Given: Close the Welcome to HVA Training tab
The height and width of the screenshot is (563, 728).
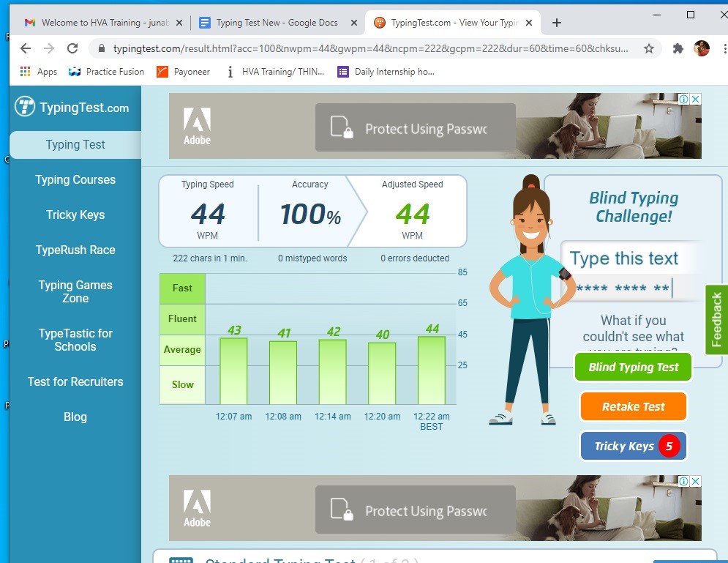Looking at the screenshot, I should (x=179, y=23).
